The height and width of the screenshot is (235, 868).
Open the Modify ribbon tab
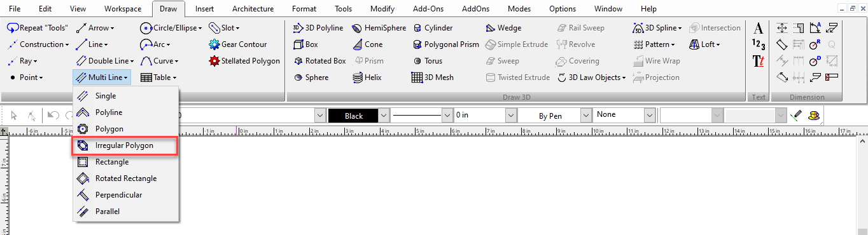[x=382, y=9]
